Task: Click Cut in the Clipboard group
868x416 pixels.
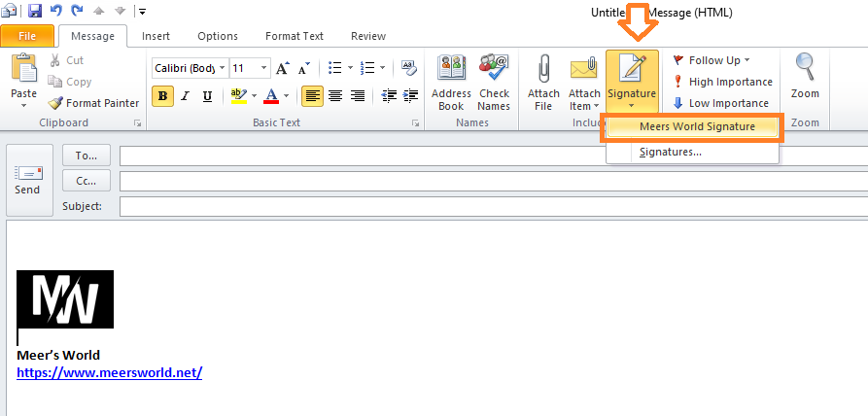Action: 66,60
